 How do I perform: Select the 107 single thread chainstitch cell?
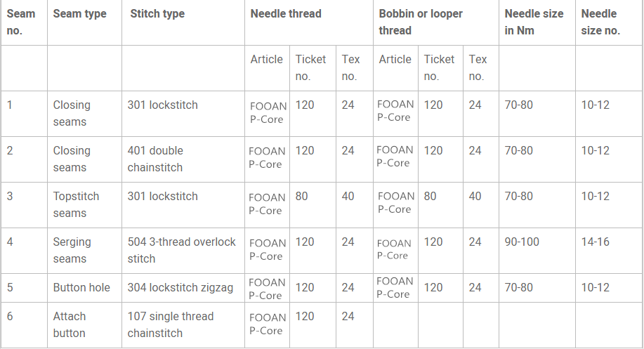pyautogui.click(x=183, y=325)
